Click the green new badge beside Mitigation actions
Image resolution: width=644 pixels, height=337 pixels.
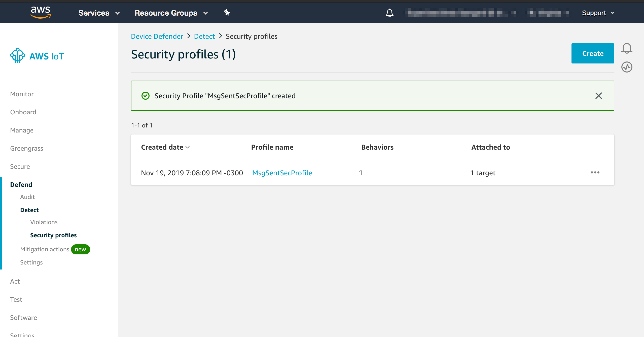[80, 249]
